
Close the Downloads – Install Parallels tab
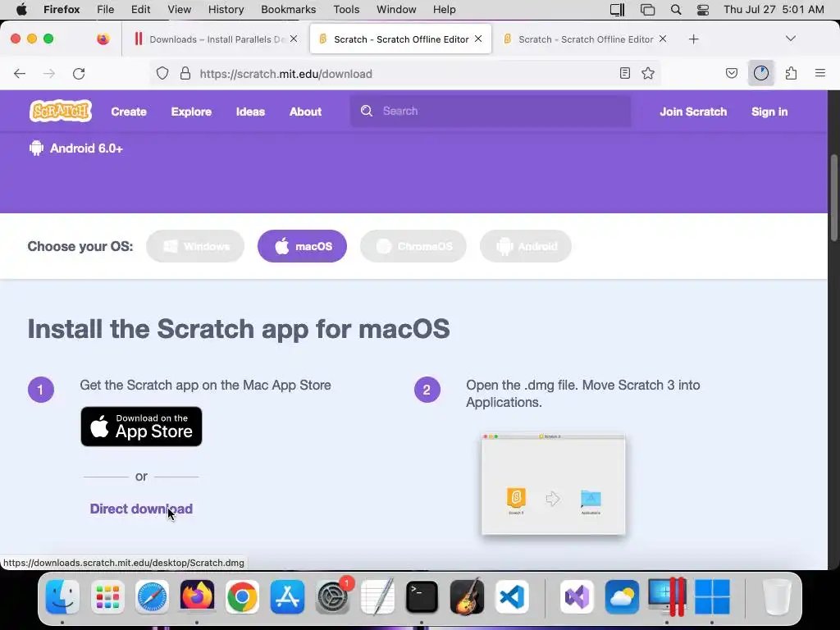[x=294, y=39]
